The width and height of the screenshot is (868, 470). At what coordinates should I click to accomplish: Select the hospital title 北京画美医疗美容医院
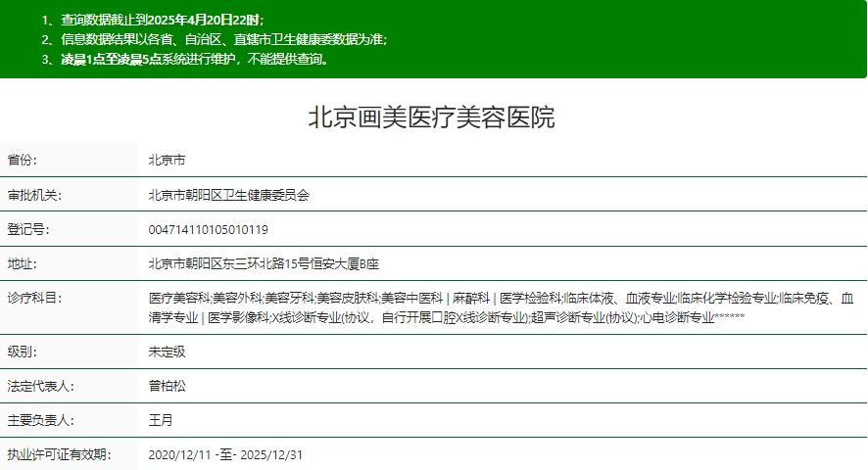(431, 117)
